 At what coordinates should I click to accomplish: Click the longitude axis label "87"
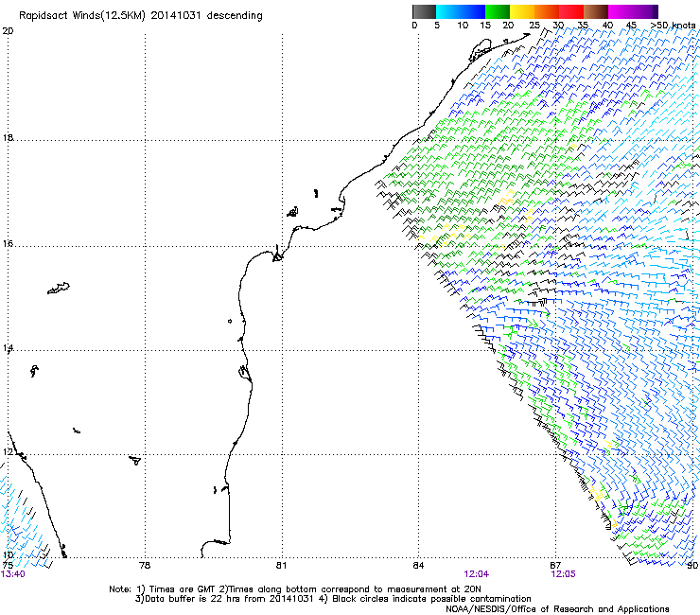pos(555,566)
